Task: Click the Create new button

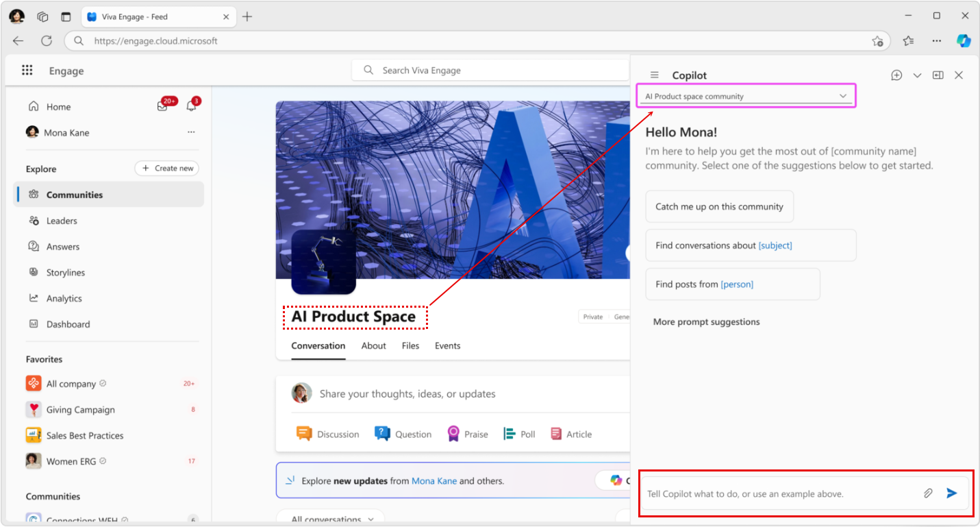Action: [167, 169]
